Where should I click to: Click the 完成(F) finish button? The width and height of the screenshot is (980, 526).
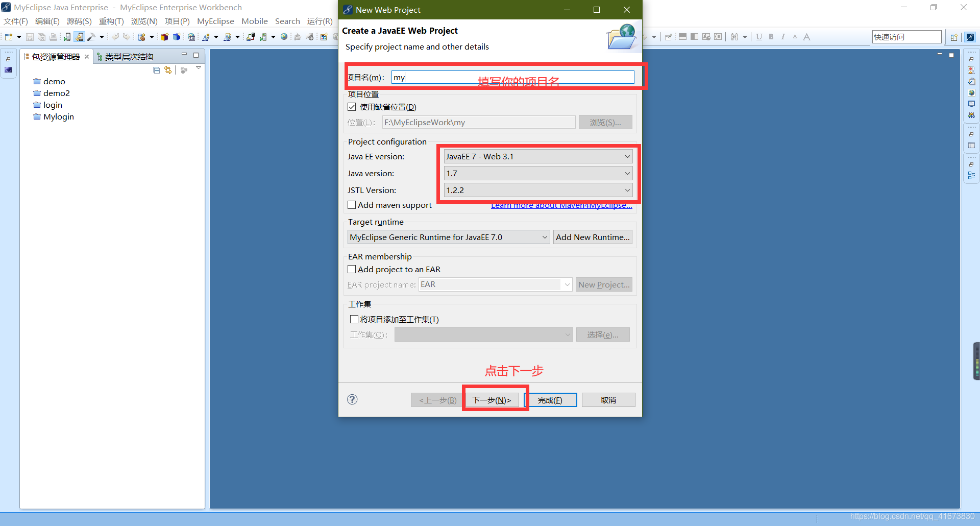pos(550,400)
